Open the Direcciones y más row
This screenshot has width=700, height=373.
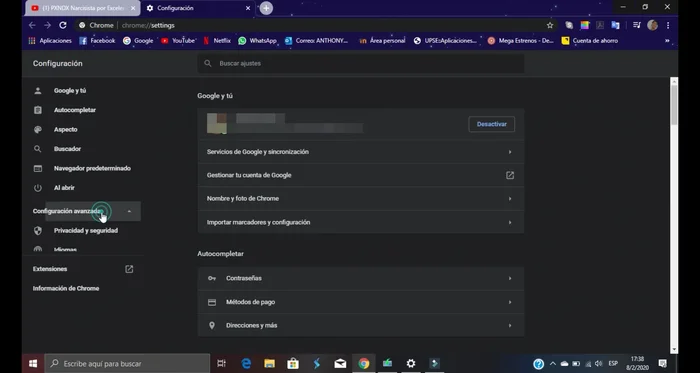361,325
